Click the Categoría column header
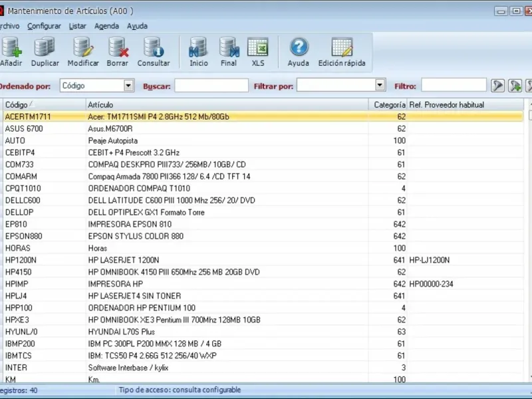The image size is (532, 399). pos(389,105)
